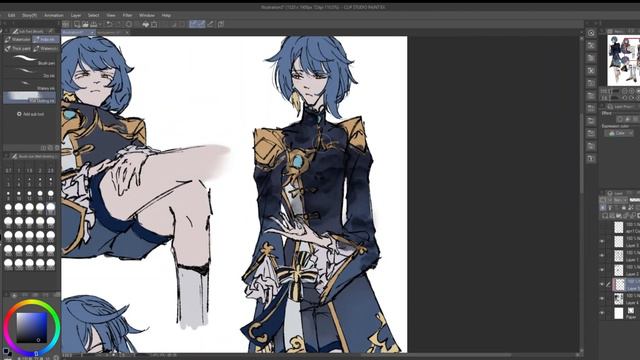Click the Navigator preview thumbnail

623,60
